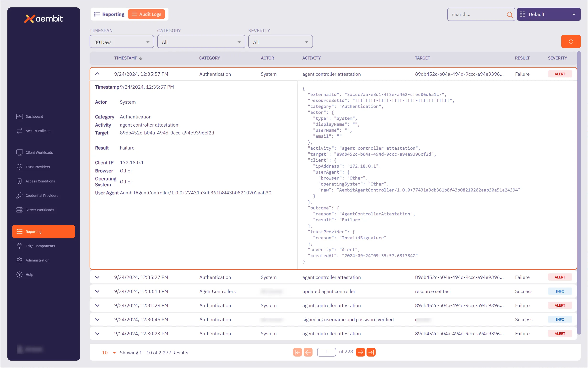Open the Administration section
Viewport: 588px width, 368px height.
37,260
